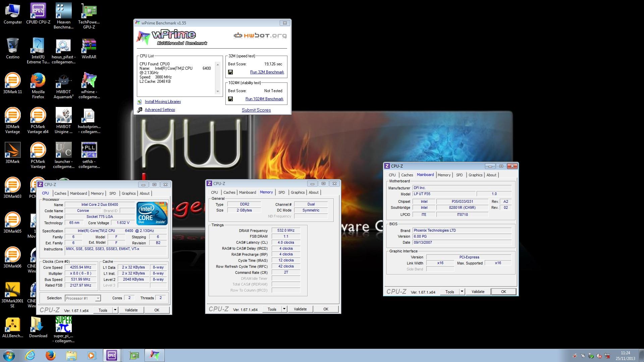Select Mainboard tab in middle CPU-Z window
Image resolution: width=644 pixels, height=362 pixels.
click(x=248, y=192)
